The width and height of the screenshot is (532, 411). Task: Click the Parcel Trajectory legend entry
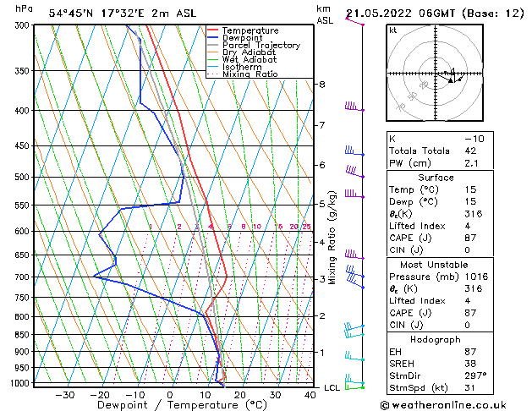pyautogui.click(x=254, y=45)
